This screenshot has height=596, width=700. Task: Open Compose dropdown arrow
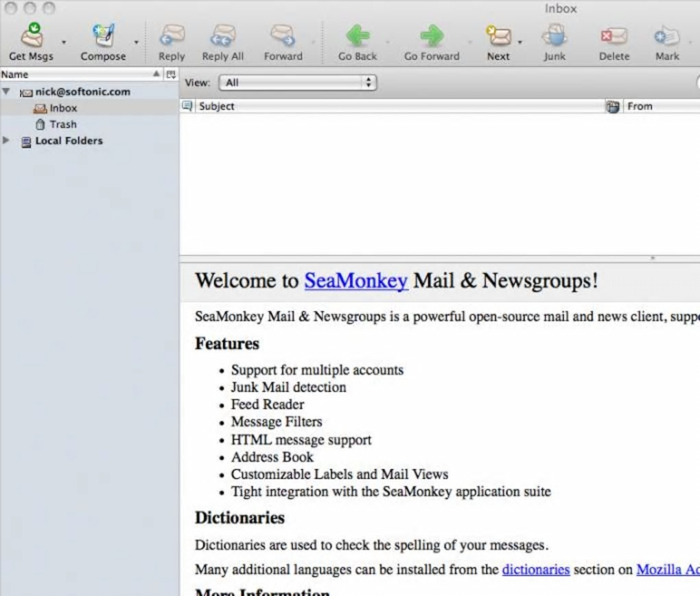[x=137, y=42]
